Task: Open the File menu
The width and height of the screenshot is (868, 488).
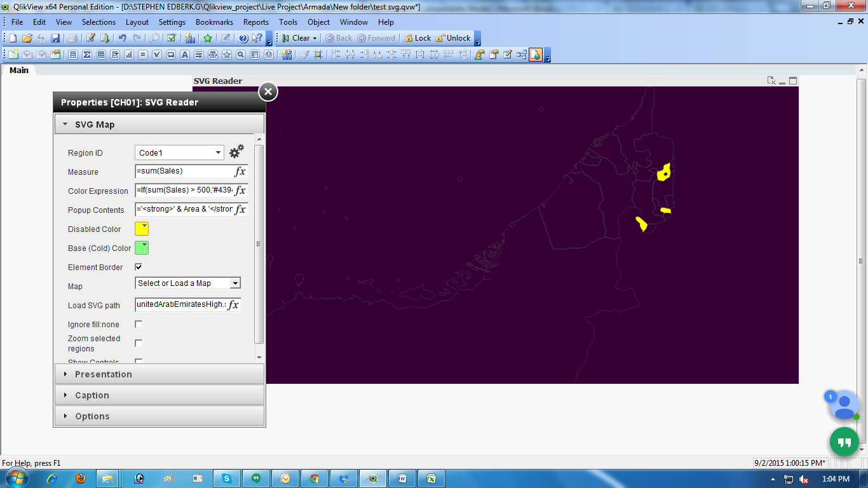Action: tap(17, 22)
